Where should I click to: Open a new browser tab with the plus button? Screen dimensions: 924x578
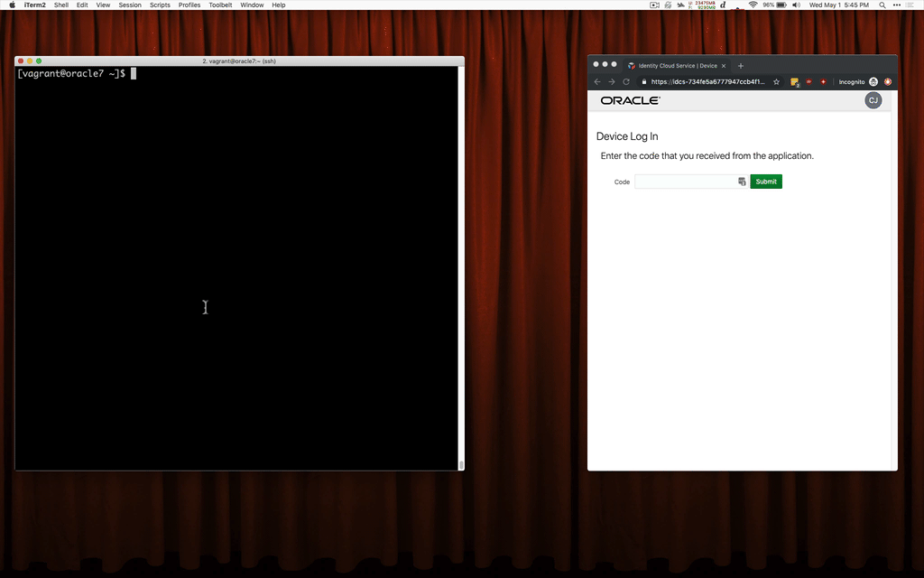point(741,65)
